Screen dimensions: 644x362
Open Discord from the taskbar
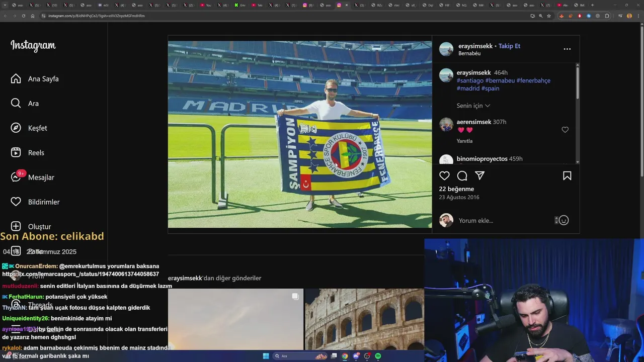coord(356,356)
